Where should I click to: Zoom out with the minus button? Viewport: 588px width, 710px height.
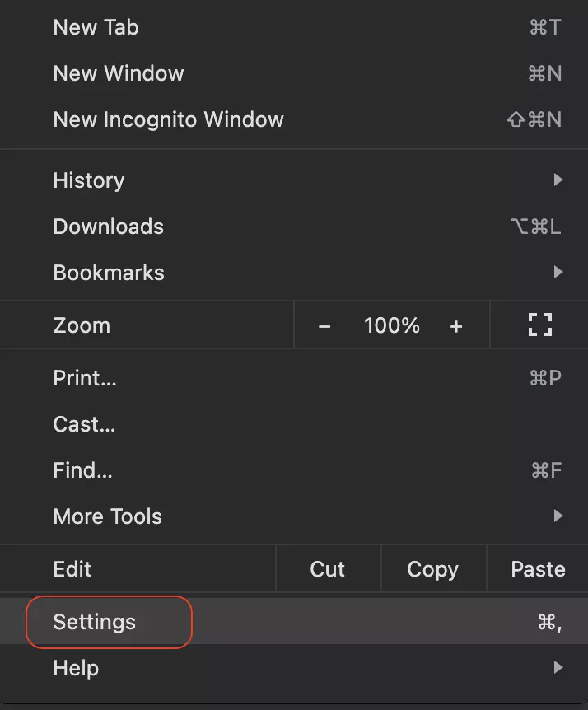point(324,326)
